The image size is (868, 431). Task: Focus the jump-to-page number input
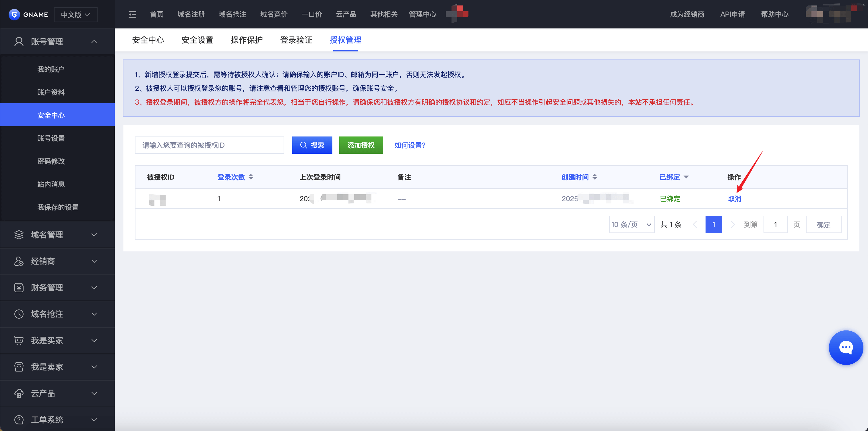pyautogui.click(x=775, y=225)
